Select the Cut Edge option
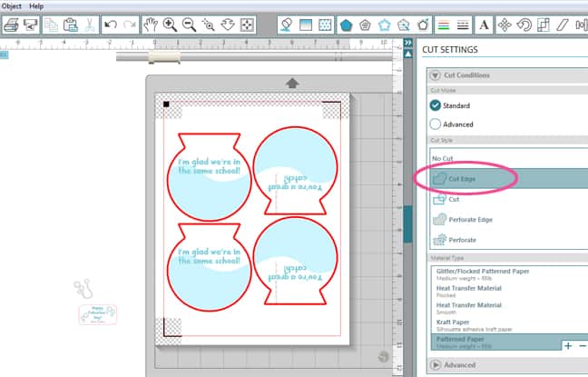The height and width of the screenshot is (377, 588). click(x=461, y=179)
